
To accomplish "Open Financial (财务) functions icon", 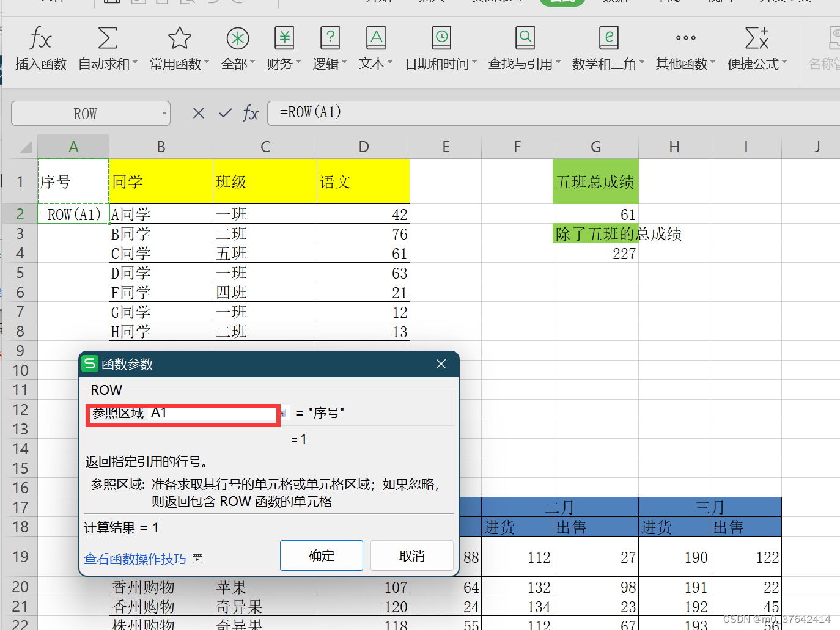I will coord(284,38).
